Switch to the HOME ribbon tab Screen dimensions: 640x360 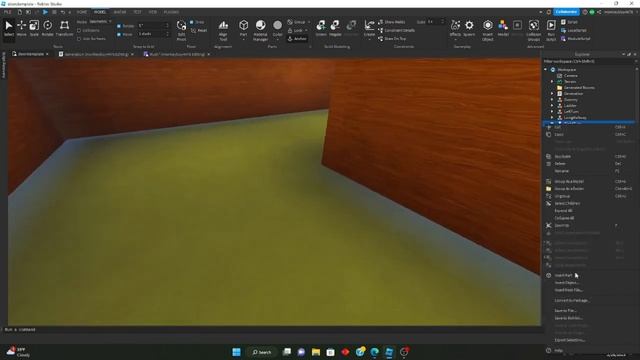tap(82, 12)
